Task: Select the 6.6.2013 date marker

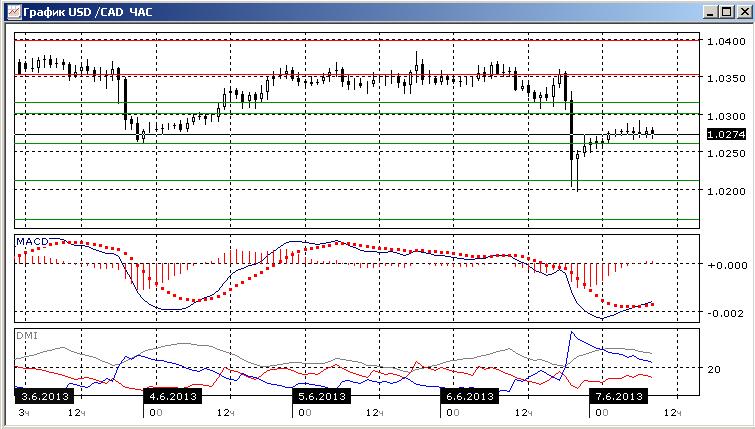Action: click(470, 397)
